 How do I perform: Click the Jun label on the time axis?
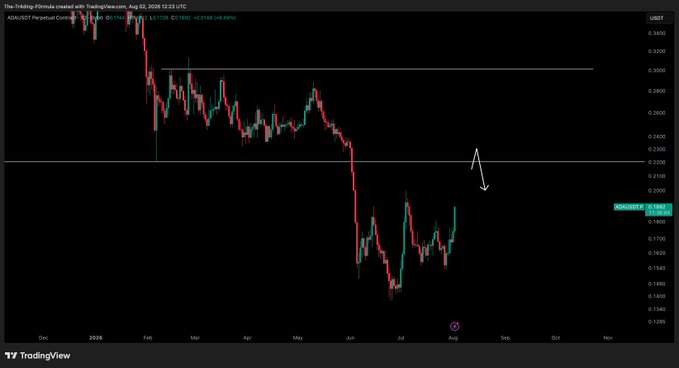[x=350, y=338]
